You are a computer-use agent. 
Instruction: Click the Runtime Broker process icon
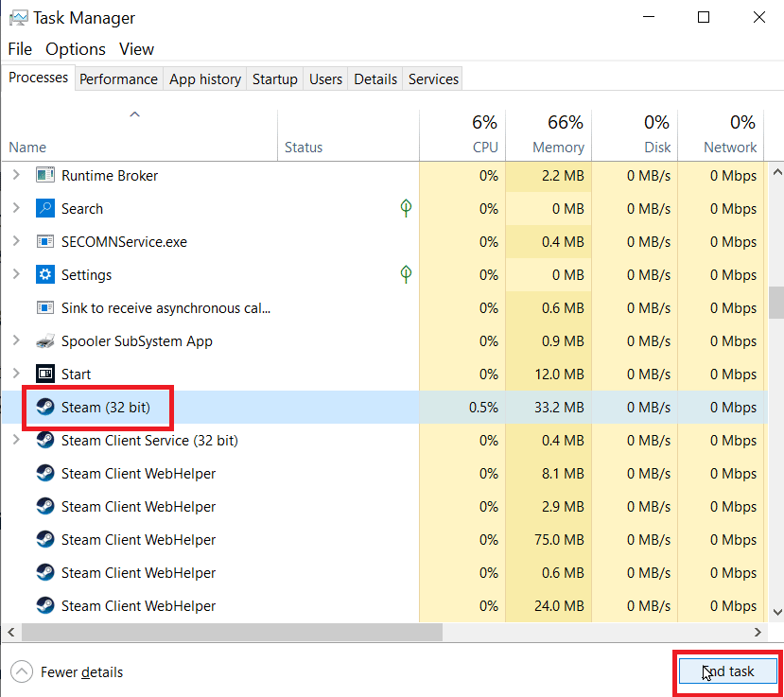tap(44, 175)
